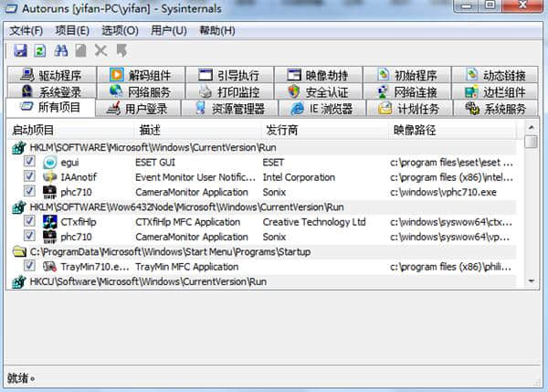Click the TrayMin710 entry icon
Image resolution: width=548 pixels, height=392 pixels.
pos(49,267)
